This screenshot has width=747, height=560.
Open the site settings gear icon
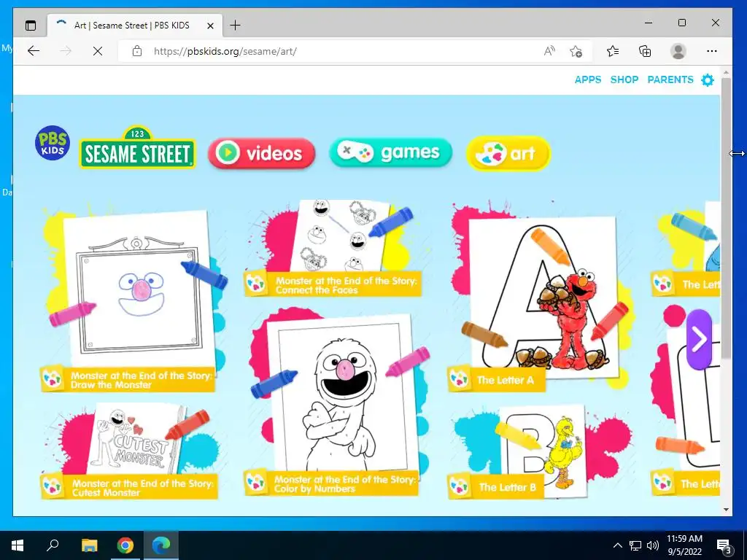click(x=708, y=80)
